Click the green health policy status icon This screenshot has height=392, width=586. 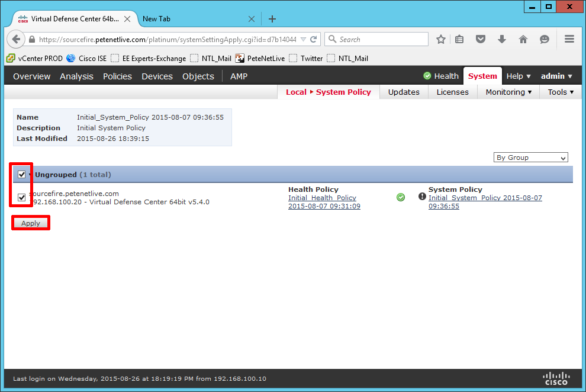click(401, 197)
